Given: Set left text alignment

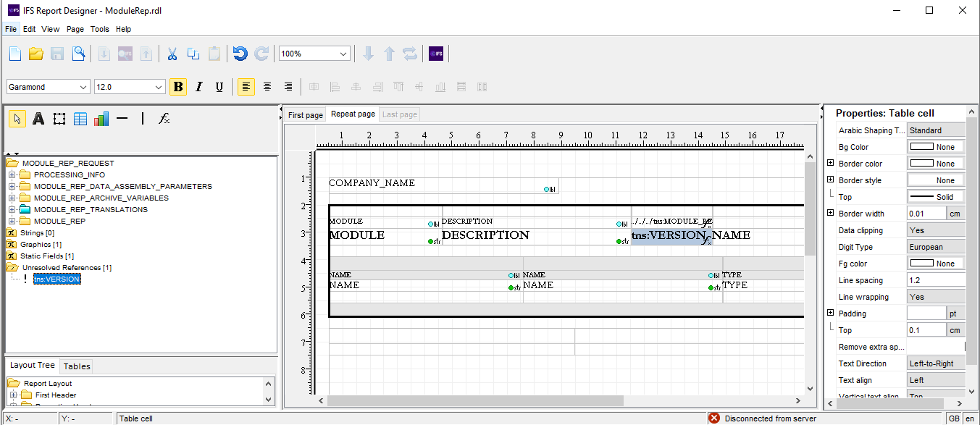Looking at the screenshot, I should (x=246, y=87).
